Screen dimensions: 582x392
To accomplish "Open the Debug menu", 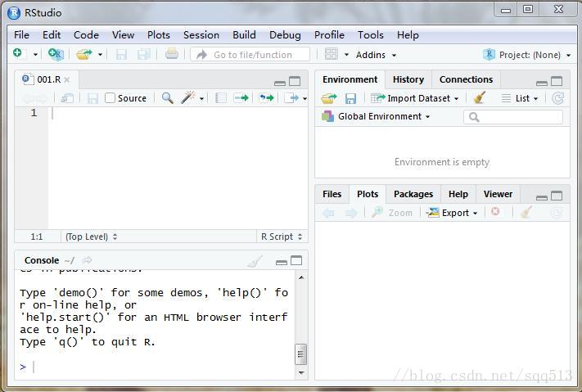I will [x=285, y=35].
